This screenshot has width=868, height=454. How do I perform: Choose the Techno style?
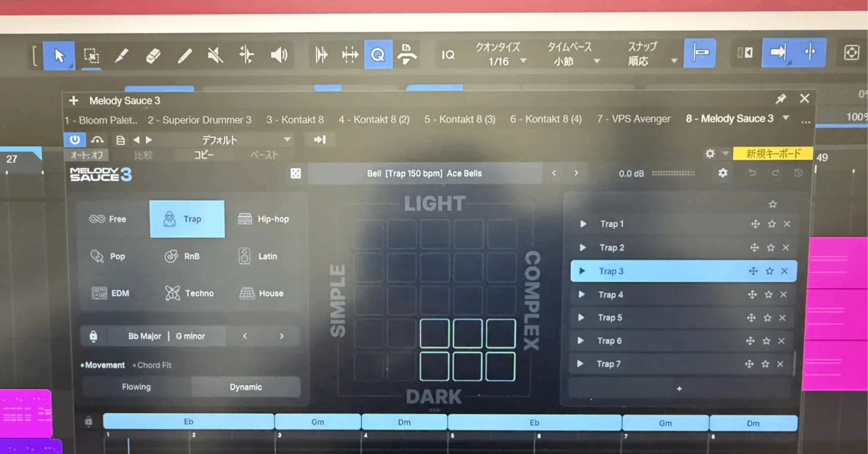(x=189, y=293)
